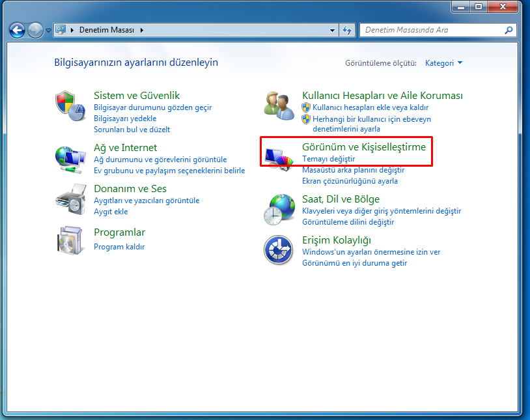This screenshot has height=420, width=530.
Task: Open the Görünüm ve Kişiselleştirme monitor icon
Action: tap(279, 160)
